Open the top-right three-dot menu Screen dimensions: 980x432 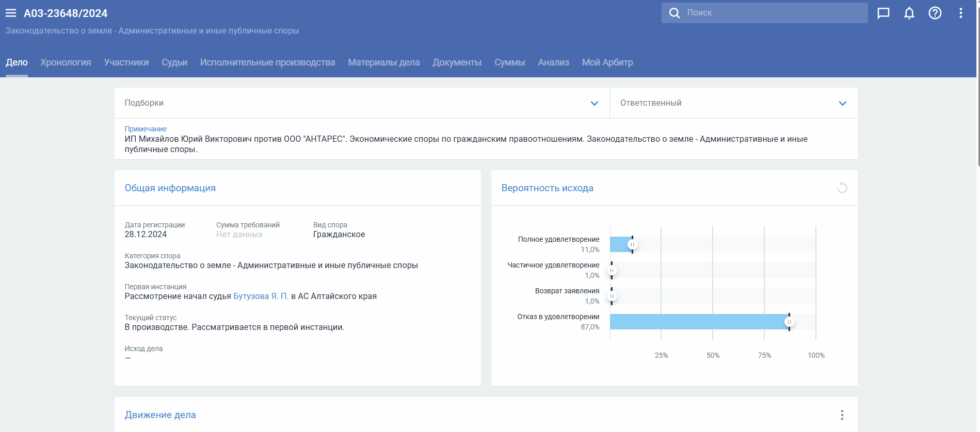960,13
